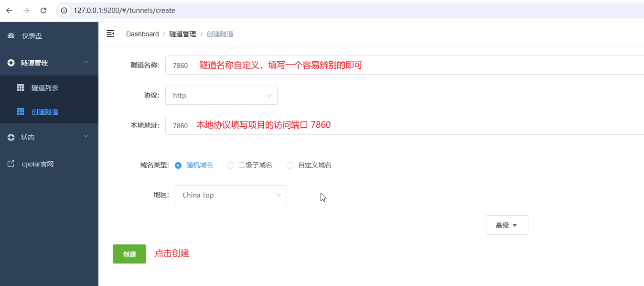Viewport: 644px width, 286px height.
Task: Click the browser back arrow
Action: point(10,11)
